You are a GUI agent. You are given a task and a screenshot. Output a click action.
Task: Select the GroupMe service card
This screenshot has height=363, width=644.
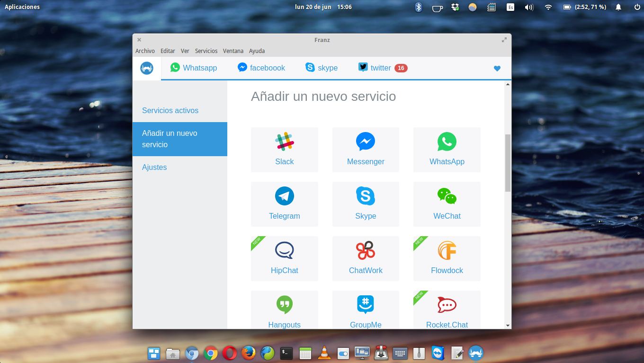point(366,310)
